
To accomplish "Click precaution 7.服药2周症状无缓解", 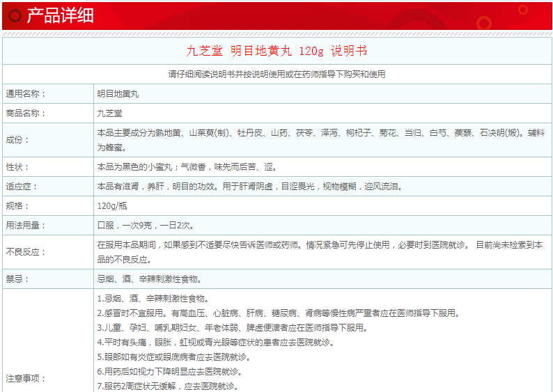I will 168,386.
